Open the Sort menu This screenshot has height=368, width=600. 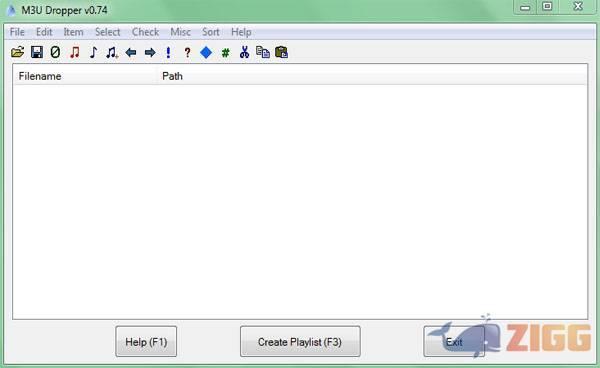[x=211, y=32]
